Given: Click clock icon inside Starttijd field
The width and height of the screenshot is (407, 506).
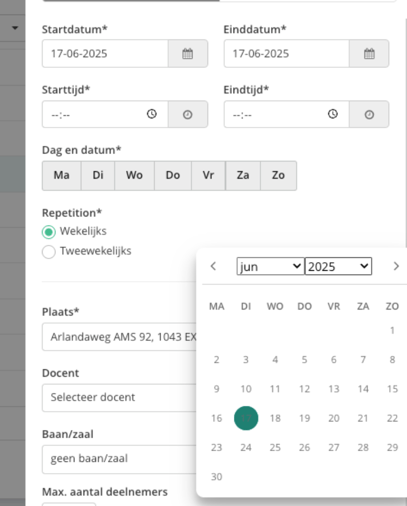Looking at the screenshot, I should click(152, 114).
